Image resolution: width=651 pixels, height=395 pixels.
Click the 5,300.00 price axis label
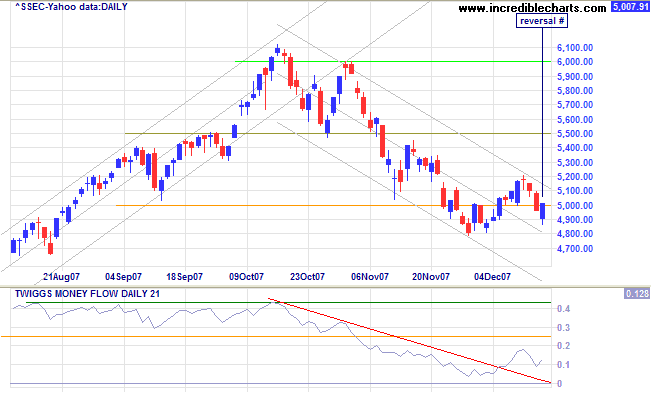point(575,162)
